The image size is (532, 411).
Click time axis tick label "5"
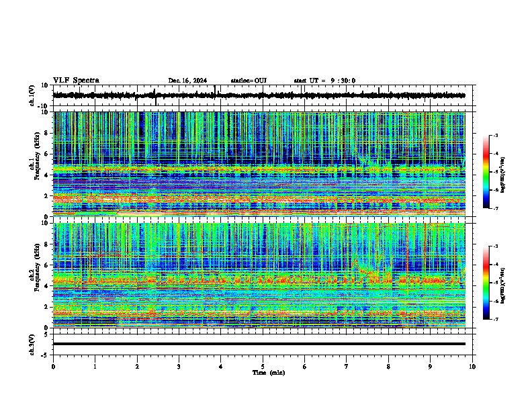click(x=263, y=367)
